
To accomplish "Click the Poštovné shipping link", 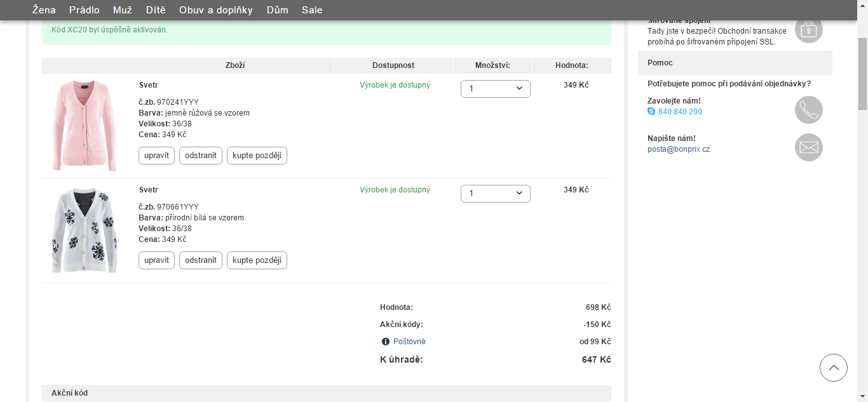I will pos(410,342).
